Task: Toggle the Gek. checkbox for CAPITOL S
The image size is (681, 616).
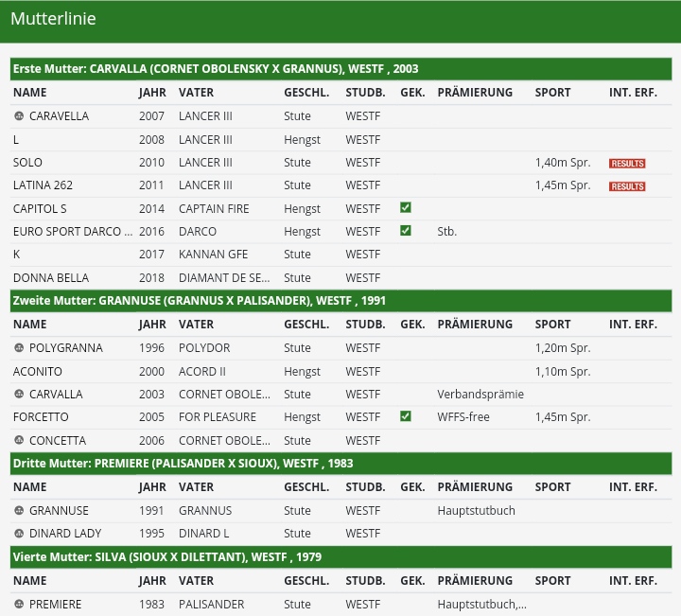Action: coord(406,208)
